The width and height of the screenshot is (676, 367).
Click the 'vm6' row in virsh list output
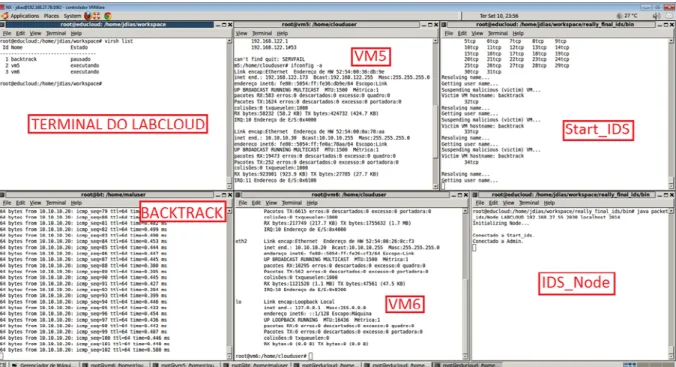coord(52,72)
